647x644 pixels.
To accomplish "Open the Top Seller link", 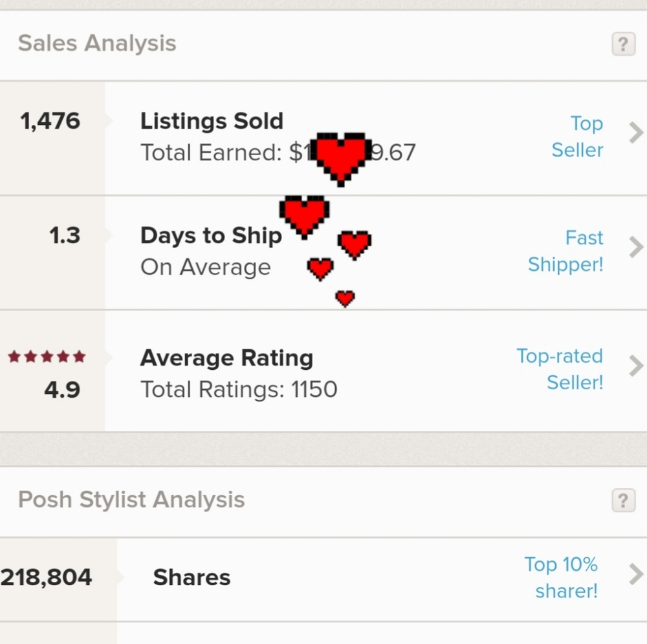I will click(577, 136).
